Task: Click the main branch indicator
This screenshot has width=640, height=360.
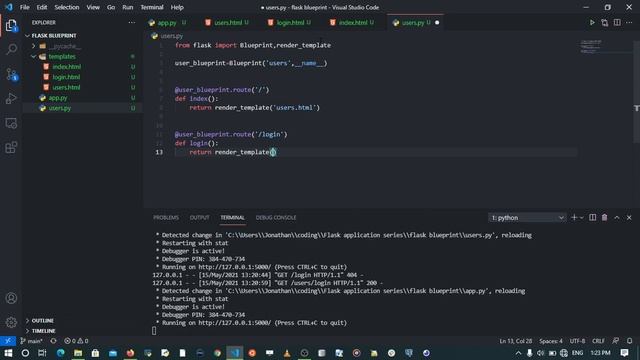Action: click(x=31, y=341)
